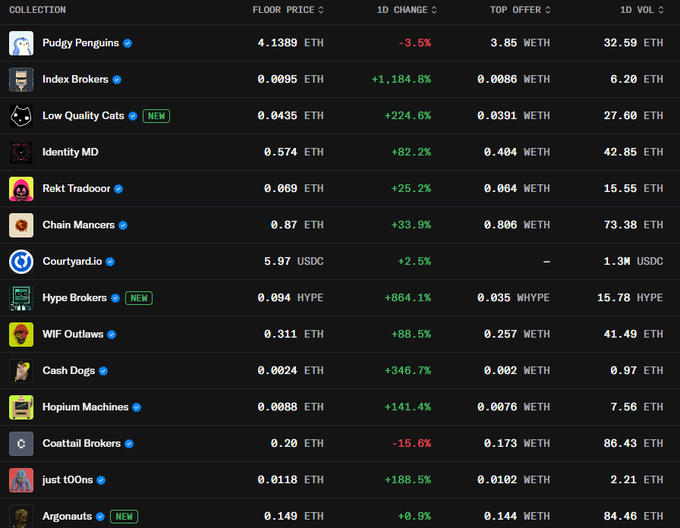
Task: Open Pudgy Penguins collection name link
Action: point(81,43)
